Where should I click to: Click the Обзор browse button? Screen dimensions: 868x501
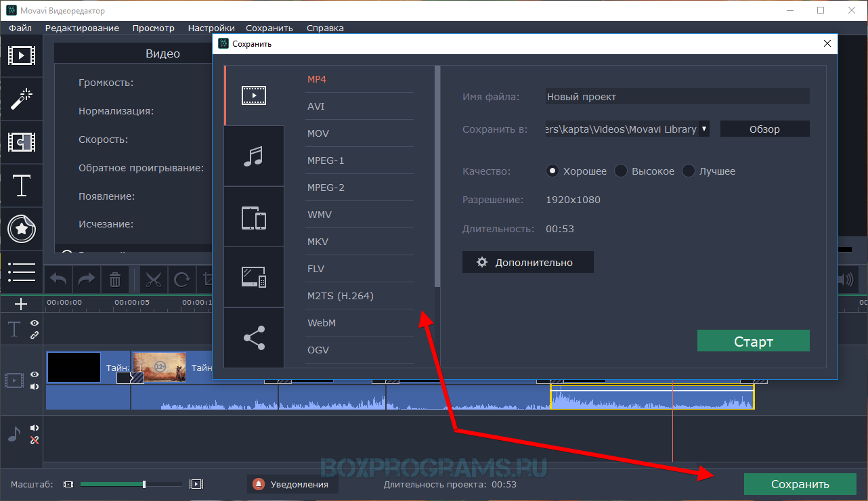coord(764,129)
